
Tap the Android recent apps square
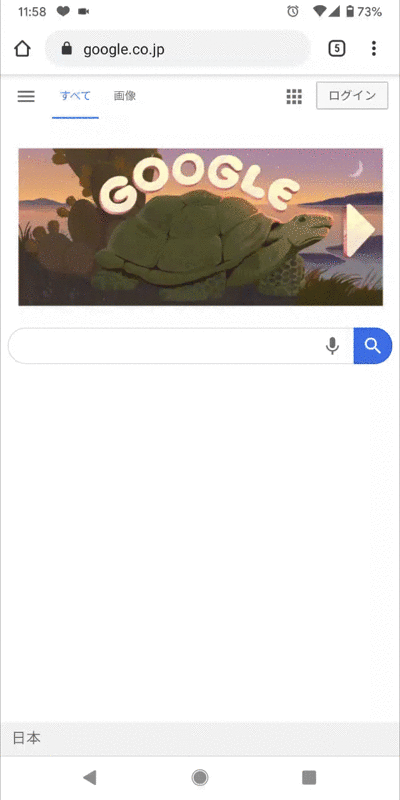309,778
